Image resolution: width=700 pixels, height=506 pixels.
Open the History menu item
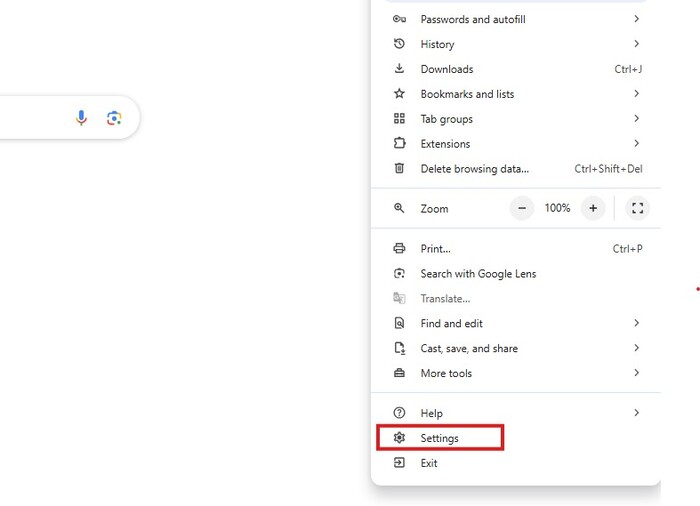pyautogui.click(x=516, y=44)
